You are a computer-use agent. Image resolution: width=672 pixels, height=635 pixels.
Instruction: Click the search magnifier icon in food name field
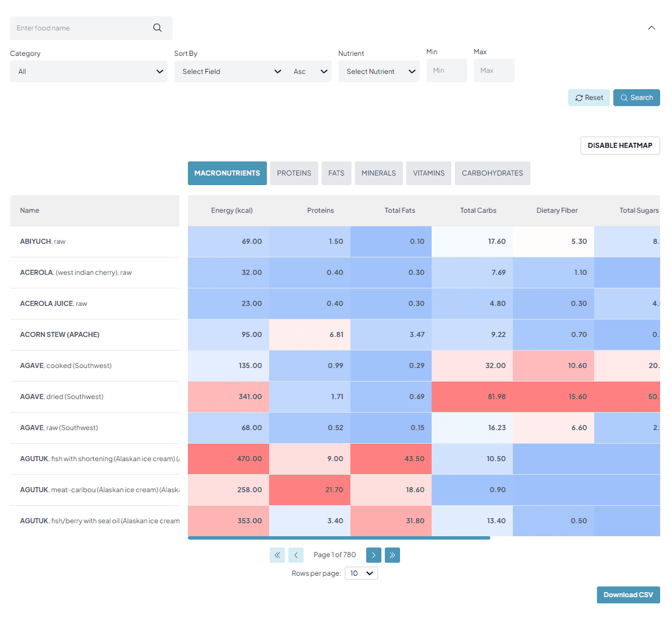157,28
